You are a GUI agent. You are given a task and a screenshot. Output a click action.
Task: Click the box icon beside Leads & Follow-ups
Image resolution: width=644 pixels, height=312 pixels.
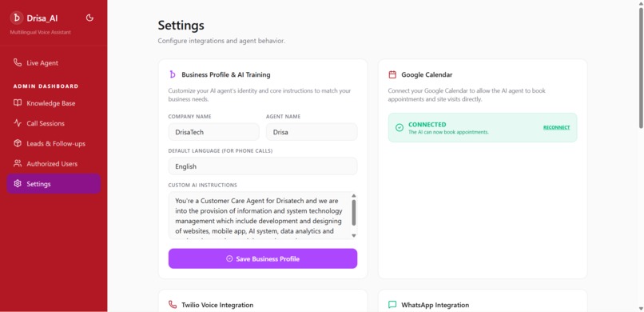pyautogui.click(x=18, y=143)
